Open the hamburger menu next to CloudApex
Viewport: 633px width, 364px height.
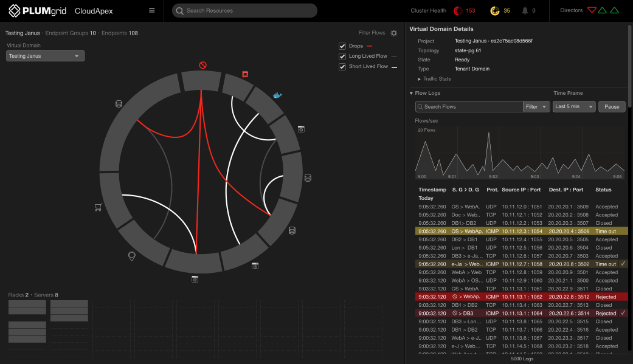click(x=151, y=10)
